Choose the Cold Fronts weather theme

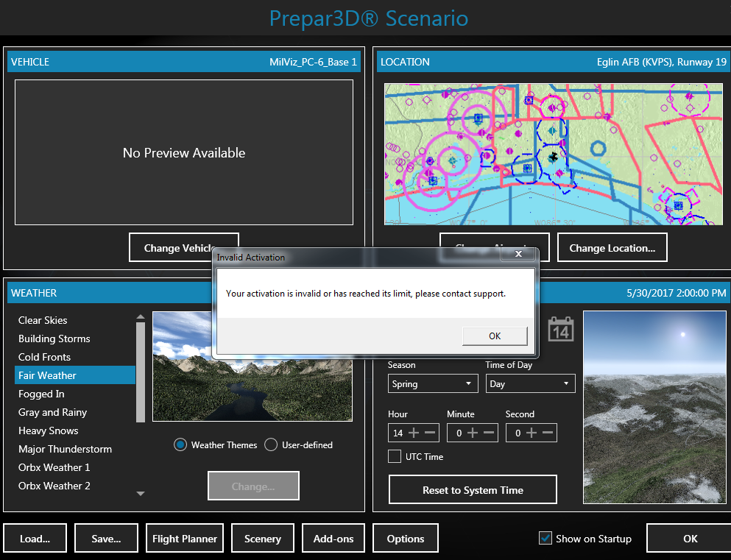(x=75, y=357)
